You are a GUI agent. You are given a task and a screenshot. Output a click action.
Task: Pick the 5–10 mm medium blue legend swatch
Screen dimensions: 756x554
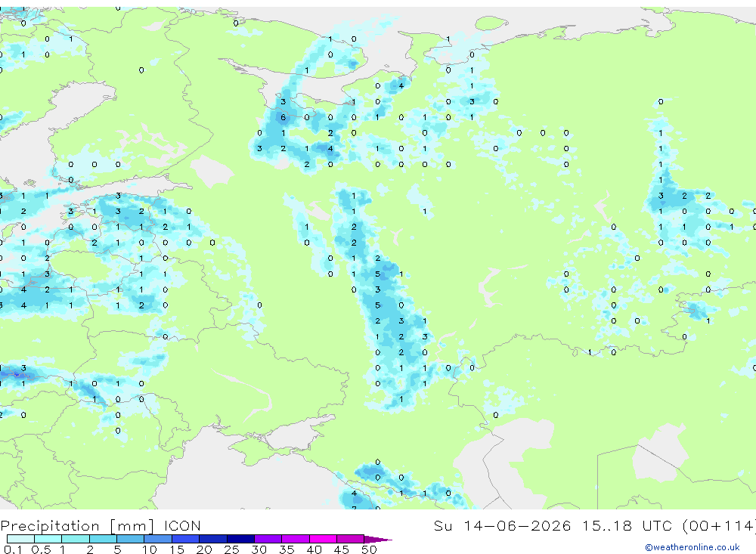pyautogui.click(x=130, y=539)
